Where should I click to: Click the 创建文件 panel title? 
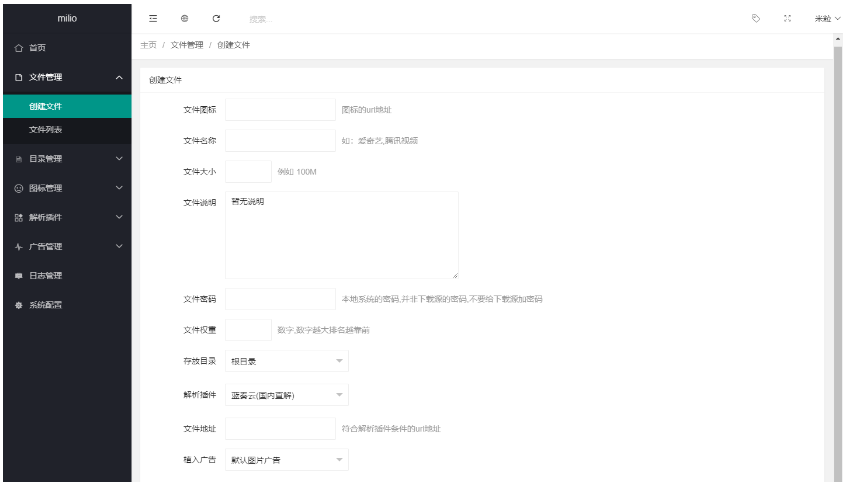(x=165, y=80)
